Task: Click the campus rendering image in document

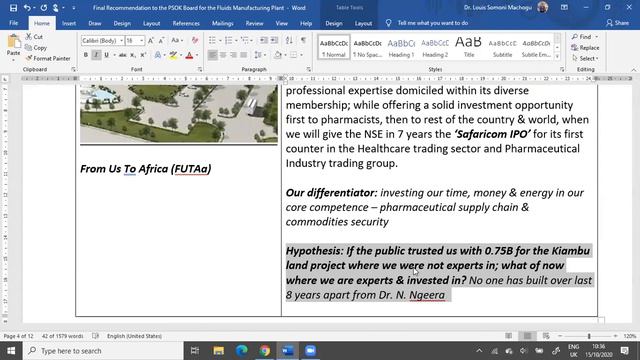Action: (x=179, y=113)
